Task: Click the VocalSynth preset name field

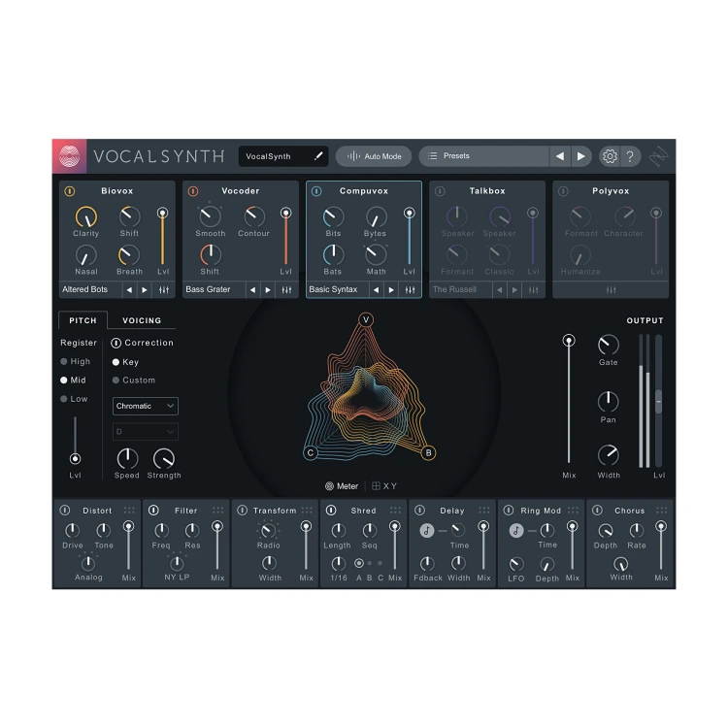Action: click(x=283, y=156)
